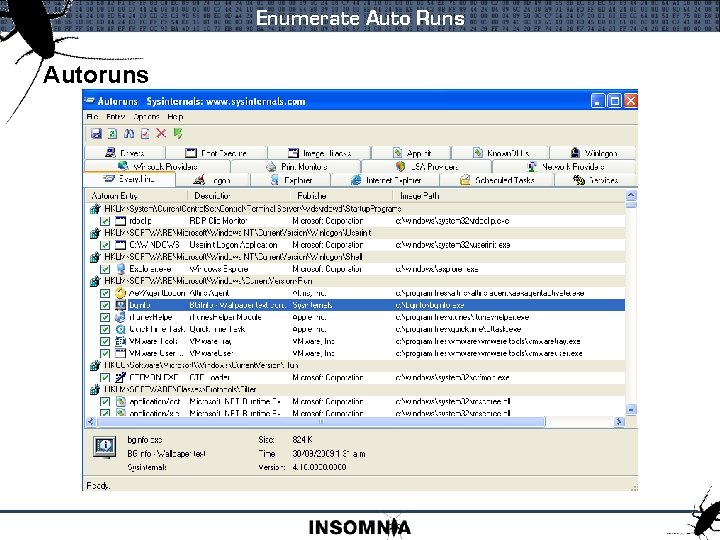Click registry icon of Classes\Protocols\Filter key
Viewport: 720px width, 540px height.
tap(95, 389)
